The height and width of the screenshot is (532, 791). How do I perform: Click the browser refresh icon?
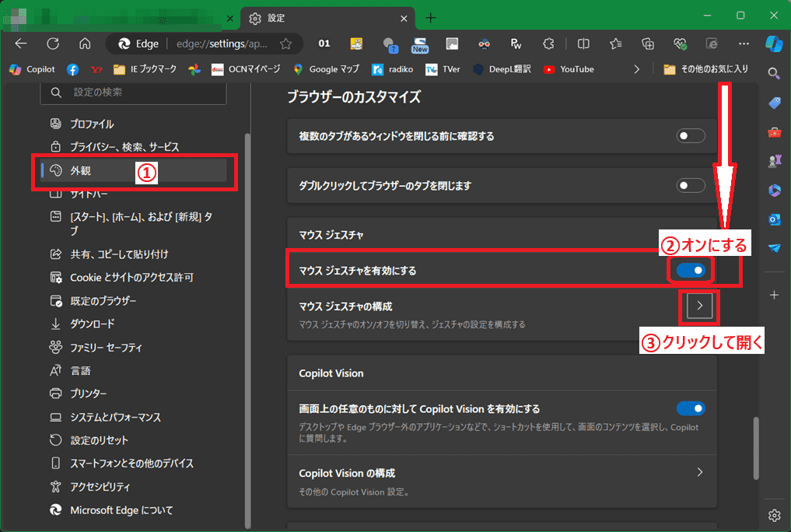(53, 44)
